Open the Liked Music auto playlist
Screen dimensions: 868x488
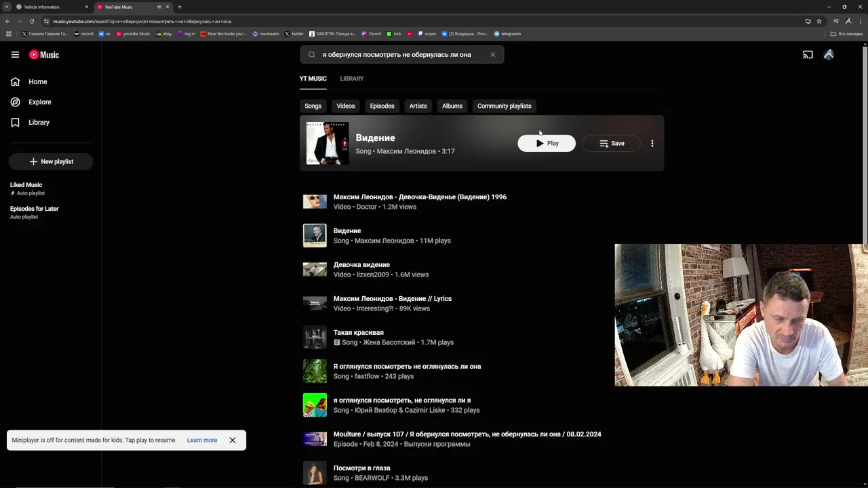point(26,189)
